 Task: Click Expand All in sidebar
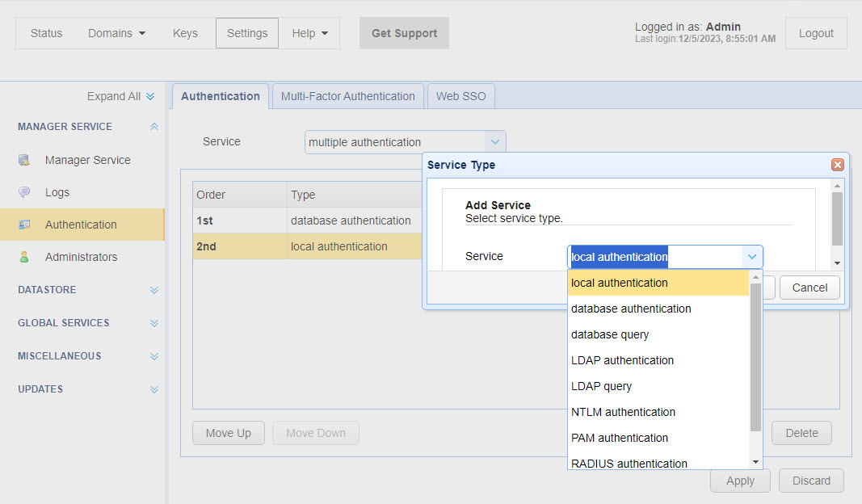120,96
